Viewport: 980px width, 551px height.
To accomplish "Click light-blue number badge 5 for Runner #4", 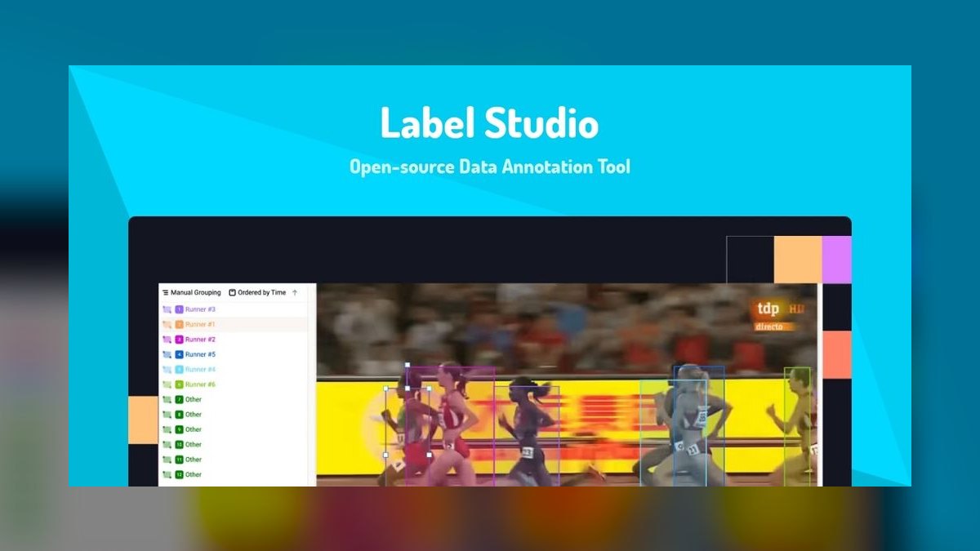I will pyautogui.click(x=179, y=370).
